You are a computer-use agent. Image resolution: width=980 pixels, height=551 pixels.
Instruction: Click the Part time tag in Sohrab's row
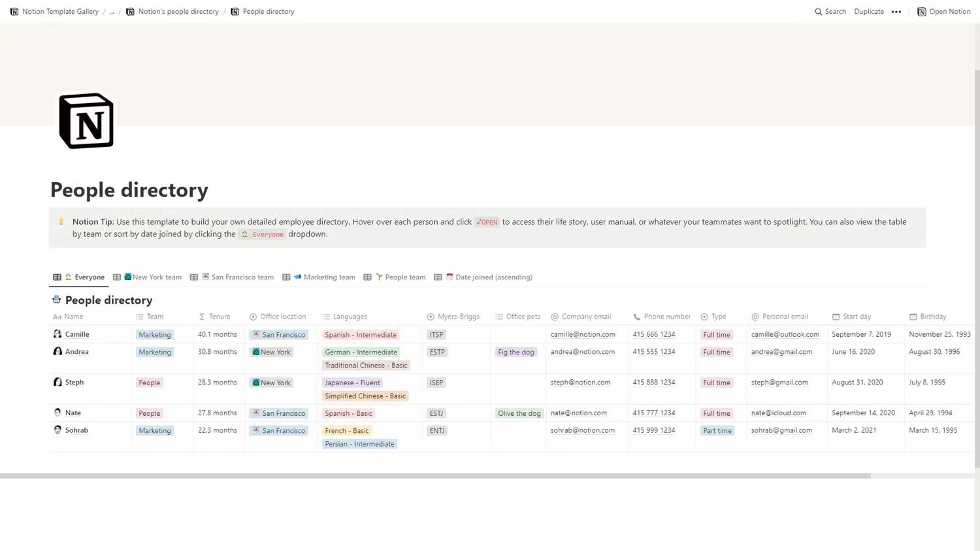click(x=717, y=431)
